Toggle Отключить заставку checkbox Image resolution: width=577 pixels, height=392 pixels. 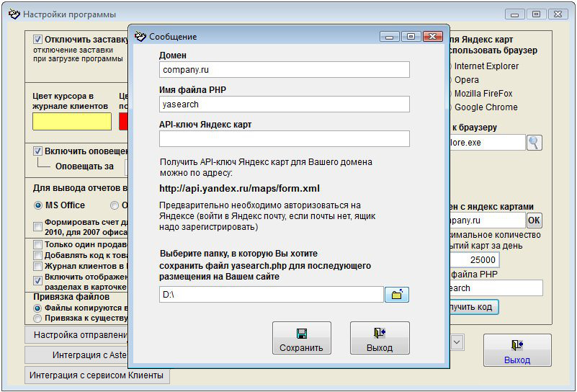pyautogui.click(x=37, y=40)
